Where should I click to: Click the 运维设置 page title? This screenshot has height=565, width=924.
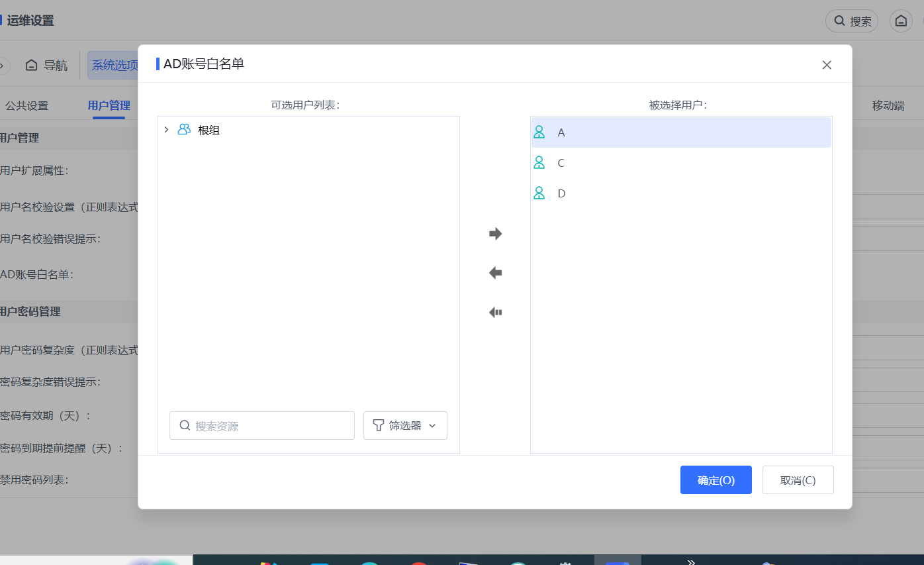pos(30,21)
